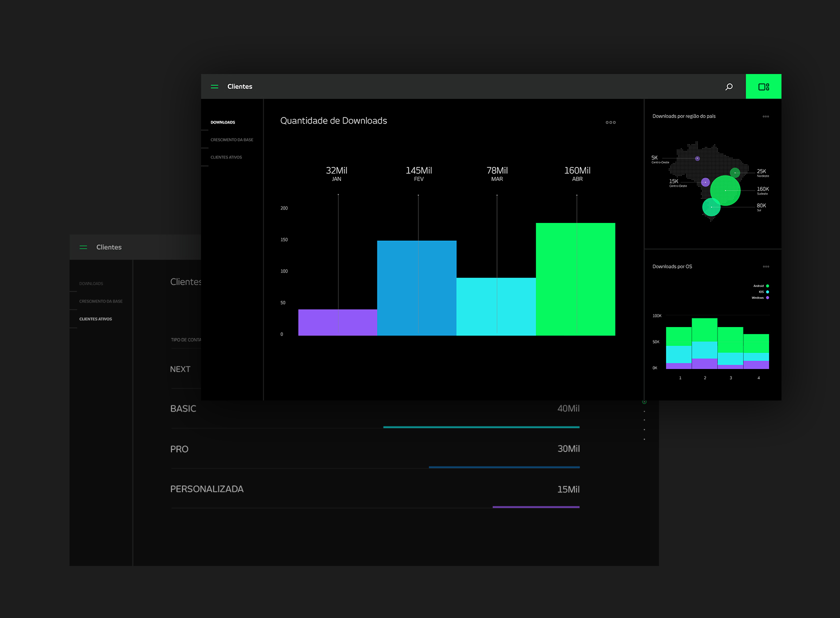Open hamburger menu in front Clientes window
Image resolution: width=840 pixels, height=618 pixels.
pyautogui.click(x=214, y=86)
